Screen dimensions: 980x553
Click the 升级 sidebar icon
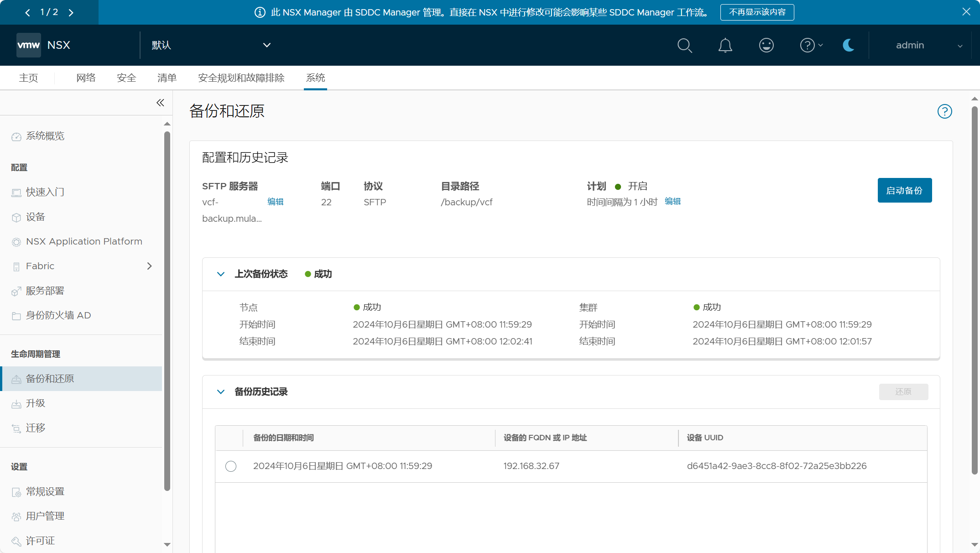(16, 404)
